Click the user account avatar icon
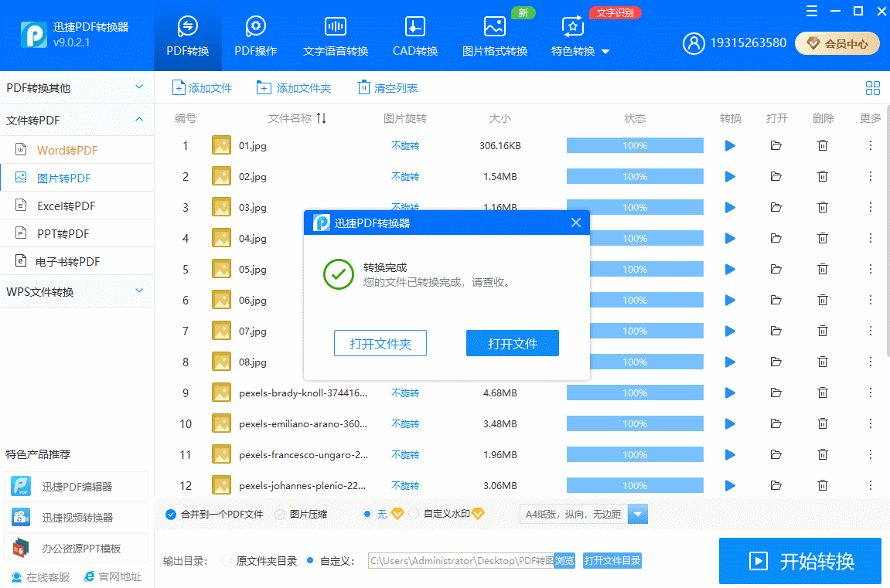Viewport: 890px width, 588px height. click(694, 43)
